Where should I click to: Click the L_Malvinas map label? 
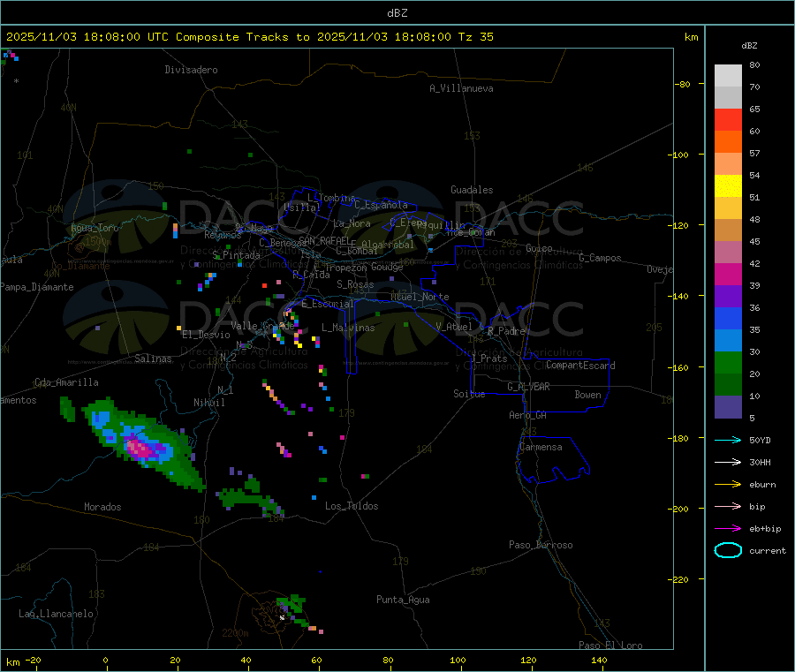(x=348, y=328)
